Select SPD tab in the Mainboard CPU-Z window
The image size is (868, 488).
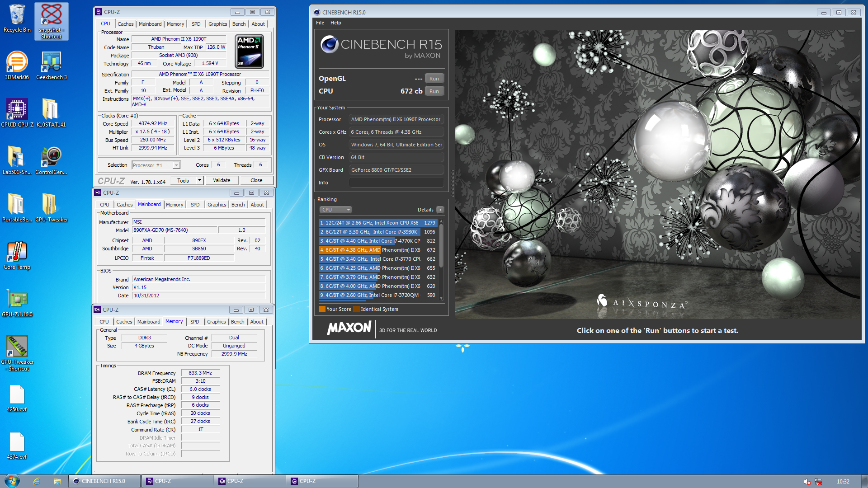pyautogui.click(x=195, y=205)
